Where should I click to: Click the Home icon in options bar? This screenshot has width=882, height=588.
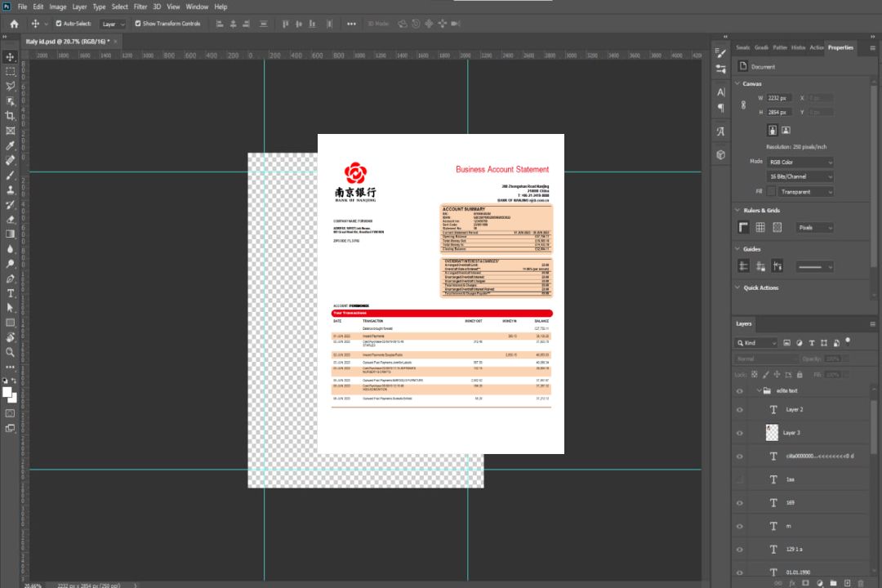point(14,24)
